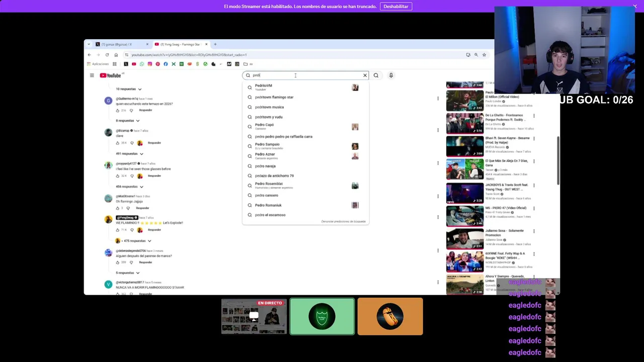The height and width of the screenshot is (362, 644).
Task: Click Deshabilitar in streamer mode banner
Action: click(x=396, y=7)
